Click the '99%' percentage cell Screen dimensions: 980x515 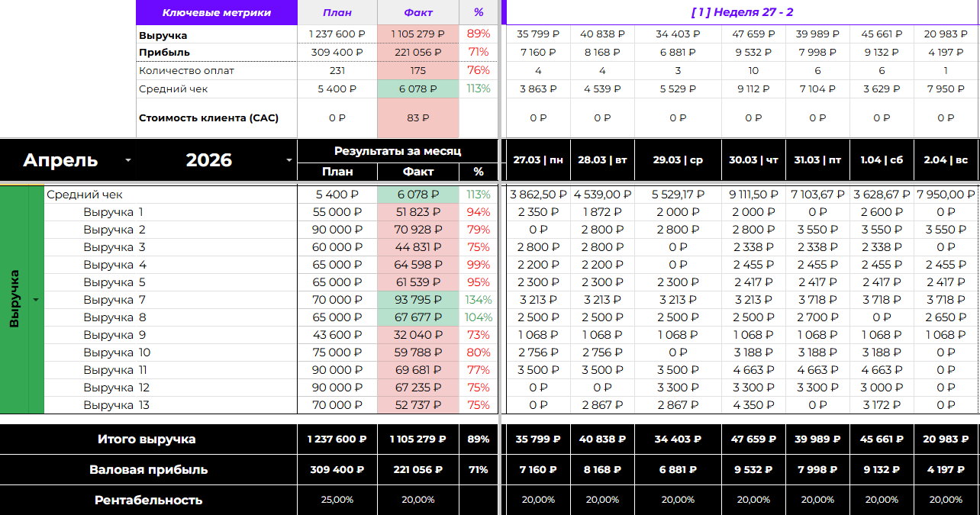(479, 265)
